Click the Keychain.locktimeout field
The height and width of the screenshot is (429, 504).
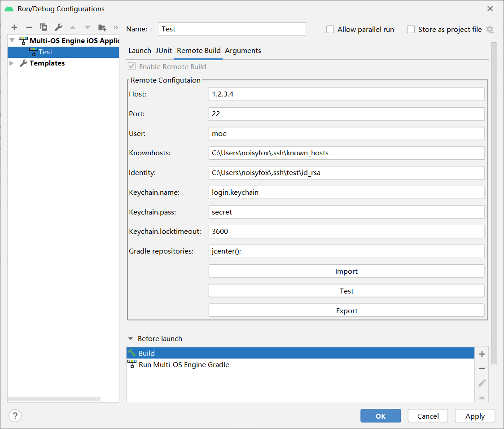point(346,232)
